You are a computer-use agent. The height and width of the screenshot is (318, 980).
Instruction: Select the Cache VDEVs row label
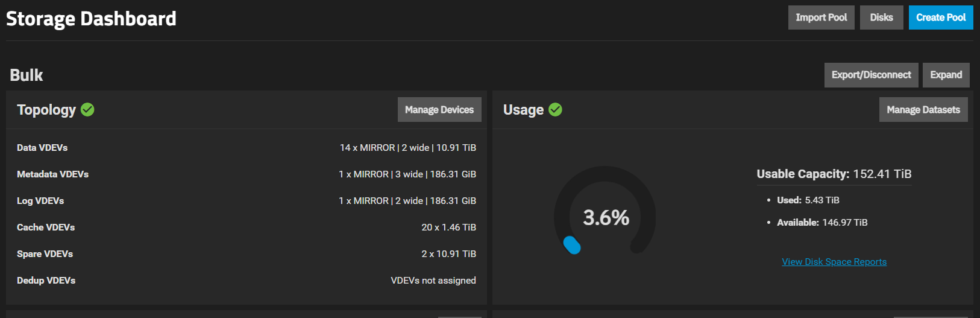pos(46,227)
